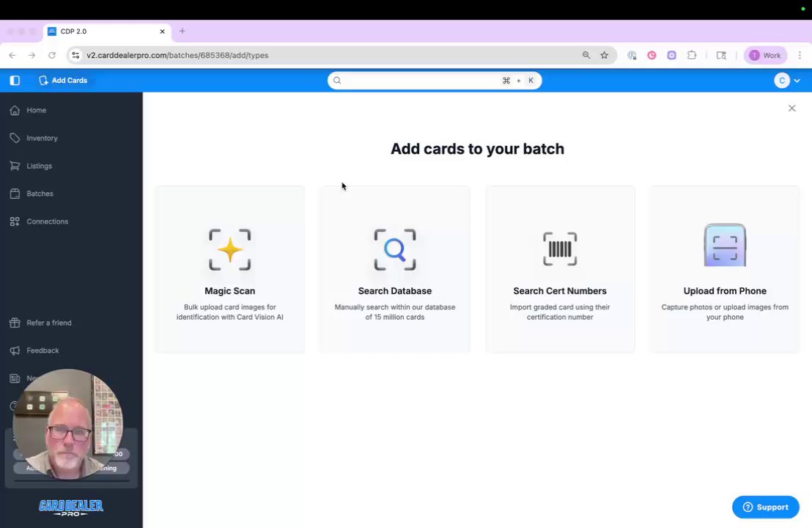The image size is (812, 528).
Task: Open the Support chat button
Action: point(765,507)
